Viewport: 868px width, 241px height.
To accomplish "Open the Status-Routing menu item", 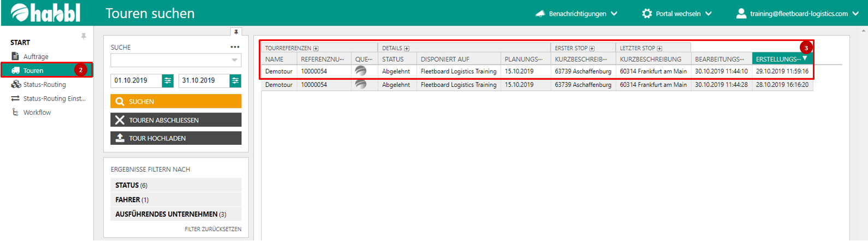I will 44,85.
